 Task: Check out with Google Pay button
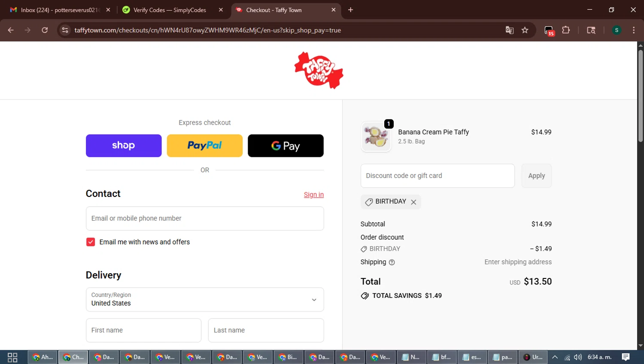[x=286, y=146]
